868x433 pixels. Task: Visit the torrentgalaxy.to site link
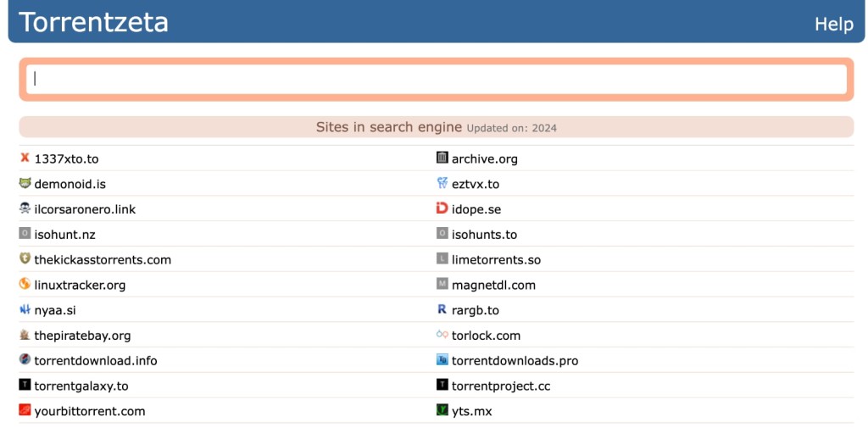coord(81,386)
